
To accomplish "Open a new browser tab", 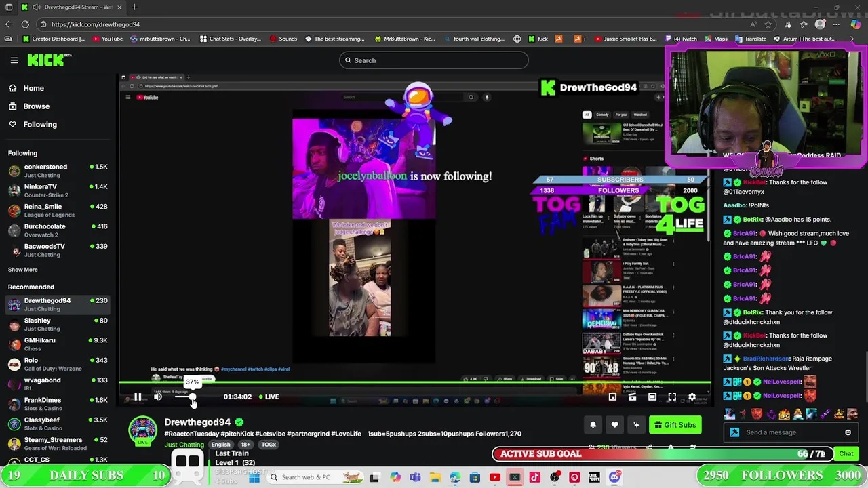I will [x=134, y=7].
